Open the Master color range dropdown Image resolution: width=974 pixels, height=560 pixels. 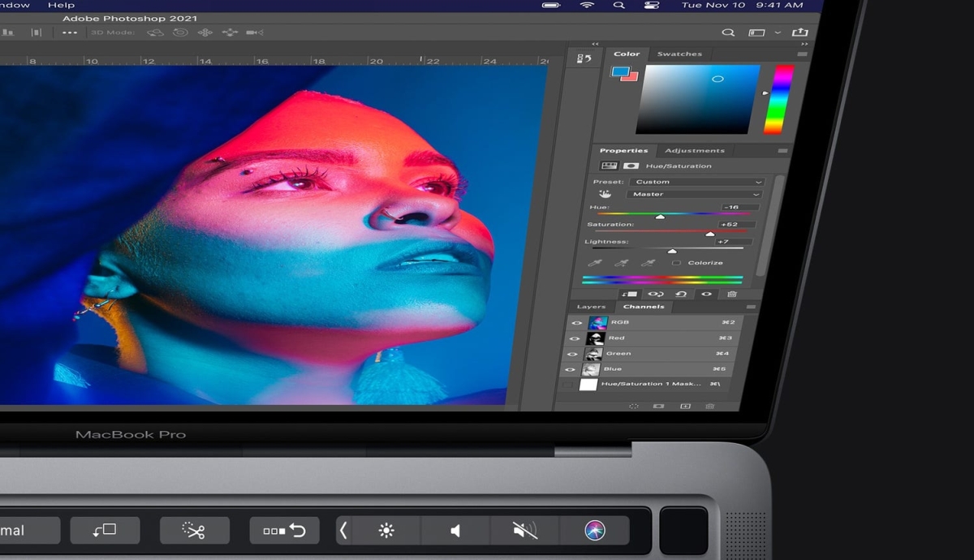click(695, 195)
